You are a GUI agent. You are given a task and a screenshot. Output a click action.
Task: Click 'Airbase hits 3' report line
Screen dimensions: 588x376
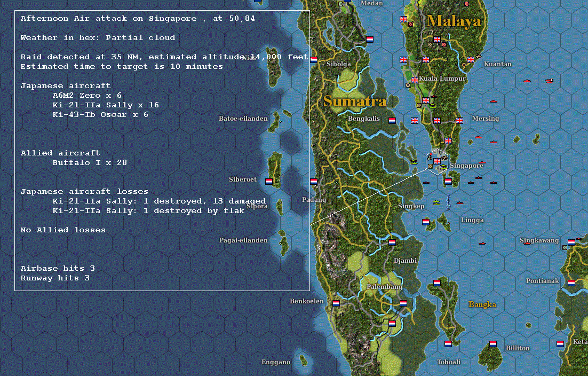[58, 268]
